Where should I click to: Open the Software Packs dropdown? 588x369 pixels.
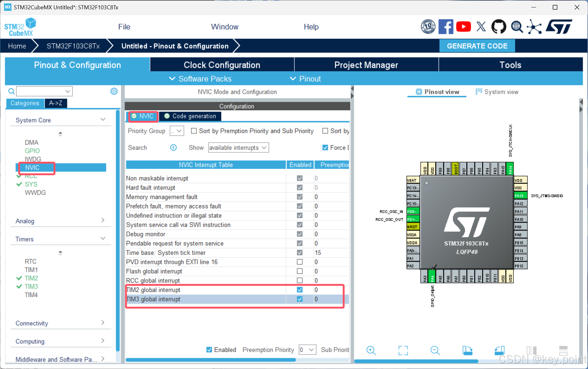point(200,79)
